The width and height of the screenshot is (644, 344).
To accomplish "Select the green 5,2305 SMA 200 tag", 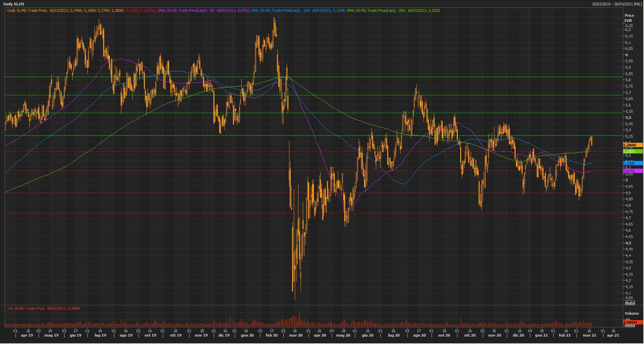I will [633, 151].
